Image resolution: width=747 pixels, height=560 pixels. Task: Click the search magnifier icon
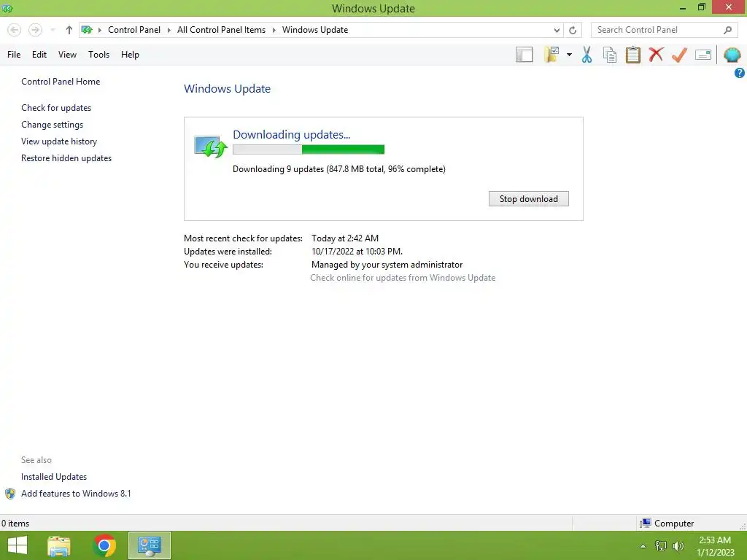(x=727, y=30)
